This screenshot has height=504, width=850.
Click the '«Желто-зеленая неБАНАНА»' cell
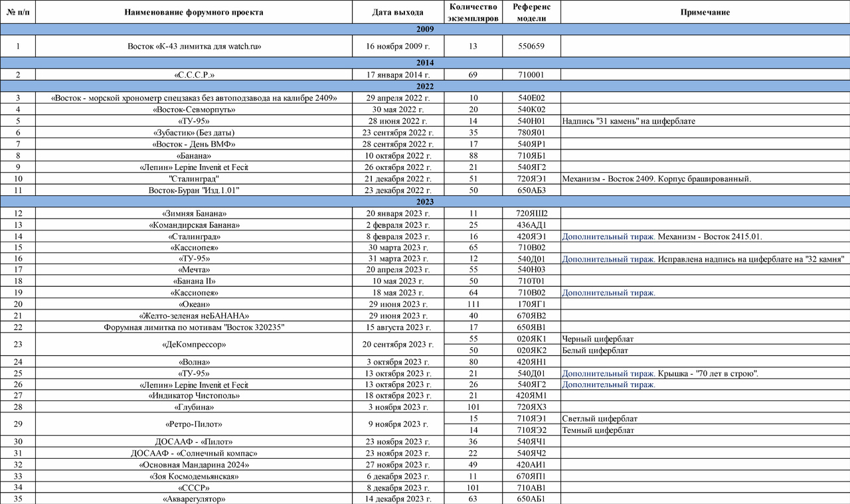pos(194,315)
